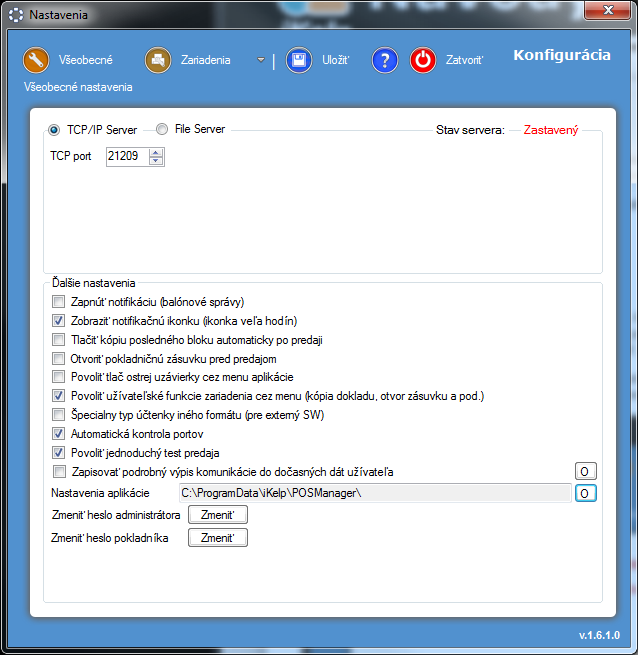The width and height of the screenshot is (638, 655).
Task: Uncheck Automatická kontrola portov checkbox
Action: click(x=58, y=434)
